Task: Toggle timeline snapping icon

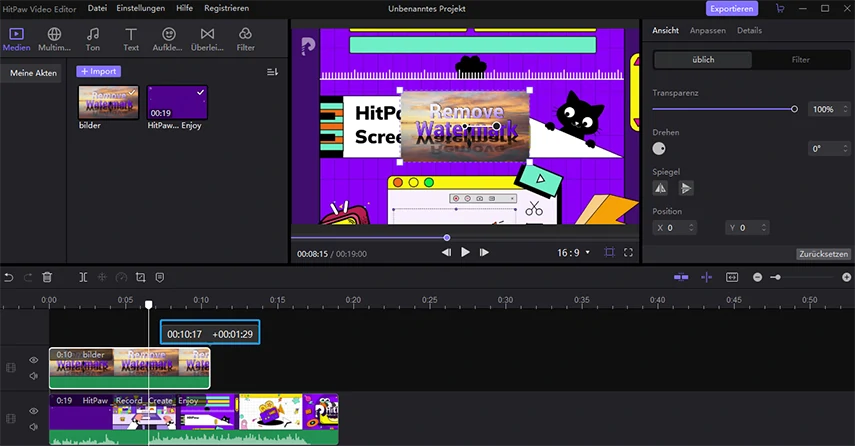Action: (x=681, y=278)
